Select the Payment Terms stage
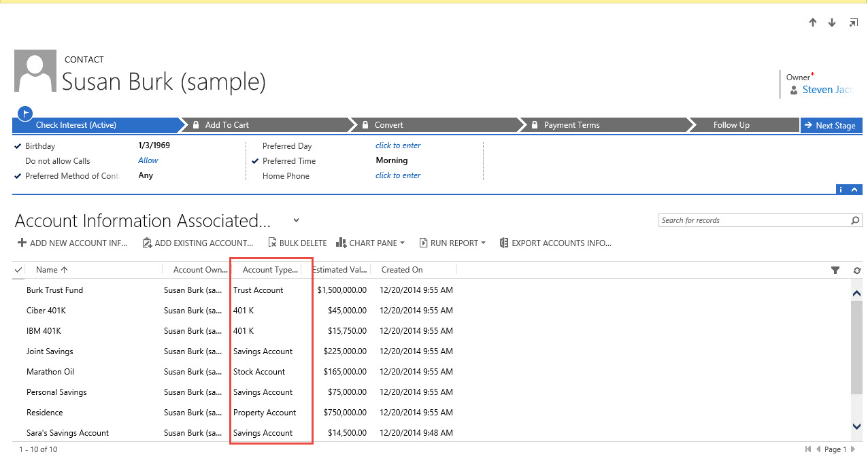The image size is (868, 467). pyautogui.click(x=571, y=125)
